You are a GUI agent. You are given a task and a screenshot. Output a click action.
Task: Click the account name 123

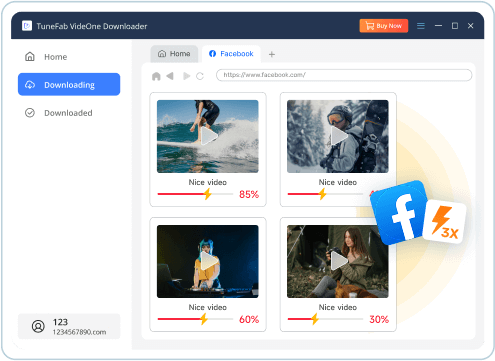coord(60,322)
